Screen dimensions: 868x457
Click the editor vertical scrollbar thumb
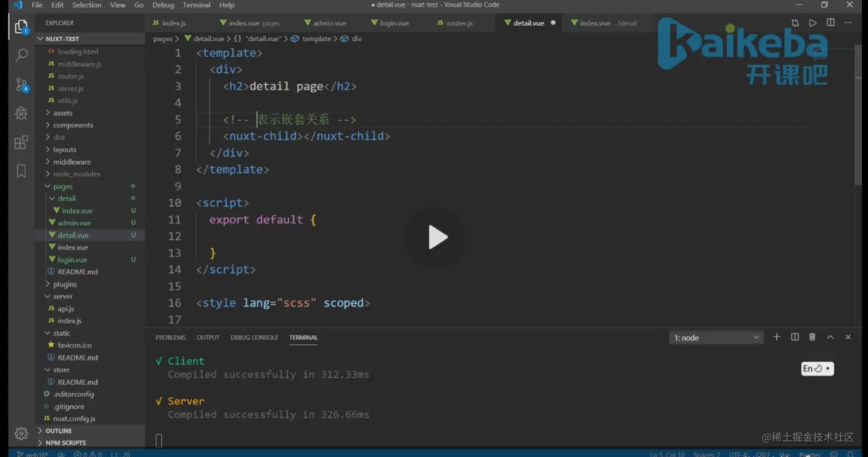[x=858, y=115]
